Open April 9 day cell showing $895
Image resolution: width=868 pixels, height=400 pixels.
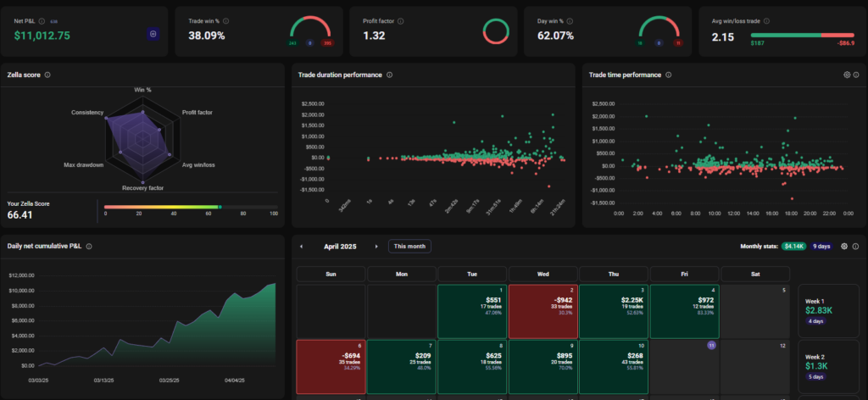tap(543, 367)
